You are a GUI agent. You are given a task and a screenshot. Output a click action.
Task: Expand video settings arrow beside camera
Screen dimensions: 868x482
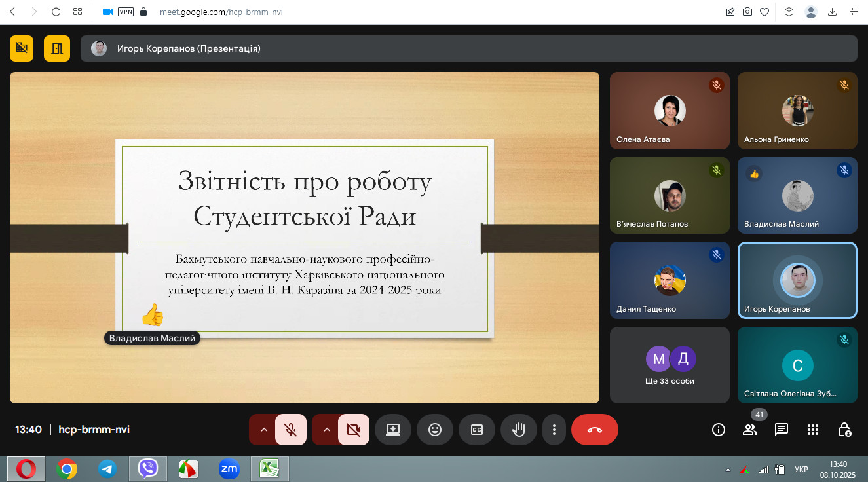pos(326,430)
